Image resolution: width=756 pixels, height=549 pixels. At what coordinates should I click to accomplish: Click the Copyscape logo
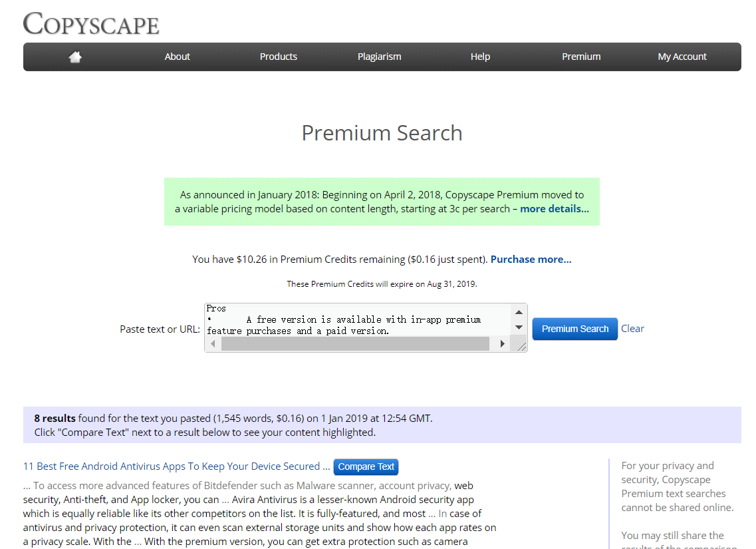click(91, 24)
